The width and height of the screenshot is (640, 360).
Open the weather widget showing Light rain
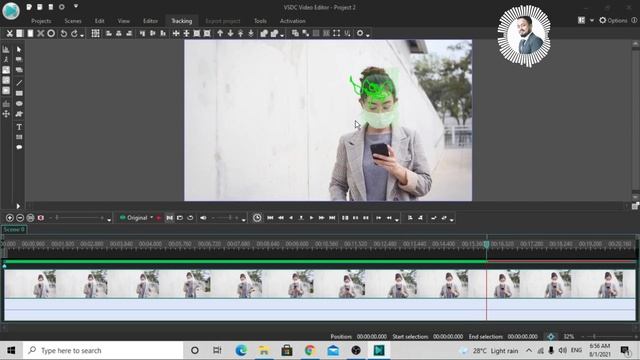point(488,351)
